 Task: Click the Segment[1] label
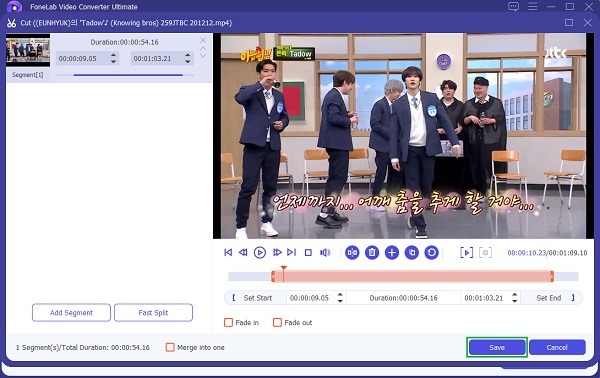[x=27, y=75]
